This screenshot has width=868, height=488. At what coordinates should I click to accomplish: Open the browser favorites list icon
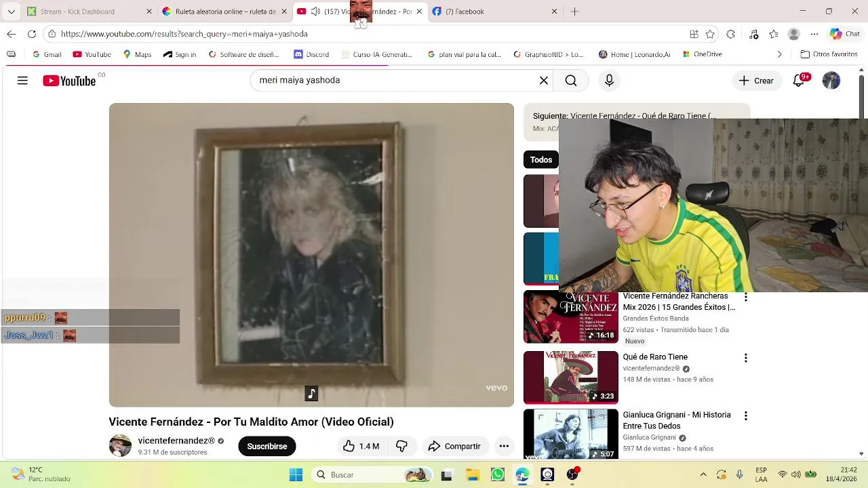coord(774,34)
